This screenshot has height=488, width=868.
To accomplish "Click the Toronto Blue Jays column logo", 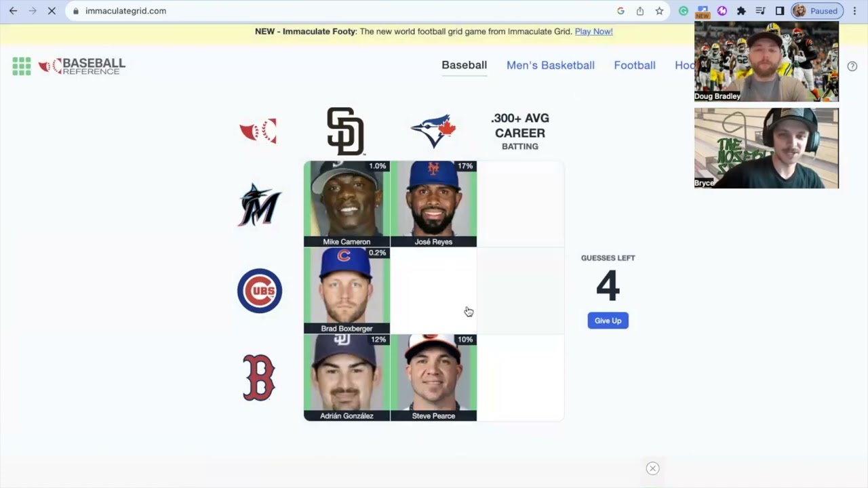I will tap(433, 131).
